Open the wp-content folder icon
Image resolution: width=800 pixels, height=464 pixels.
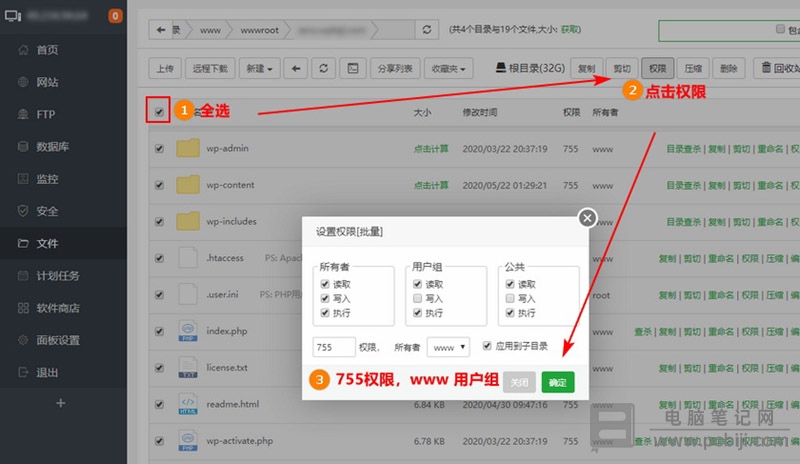pos(188,185)
